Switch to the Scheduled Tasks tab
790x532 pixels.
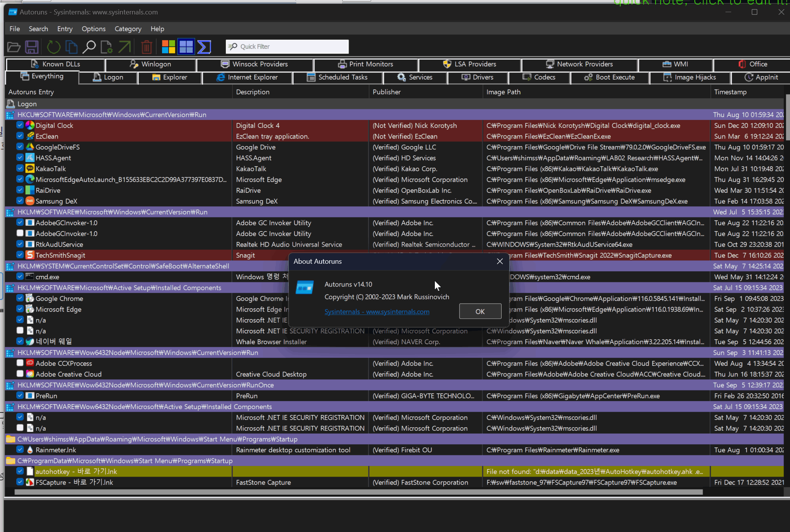pos(337,77)
